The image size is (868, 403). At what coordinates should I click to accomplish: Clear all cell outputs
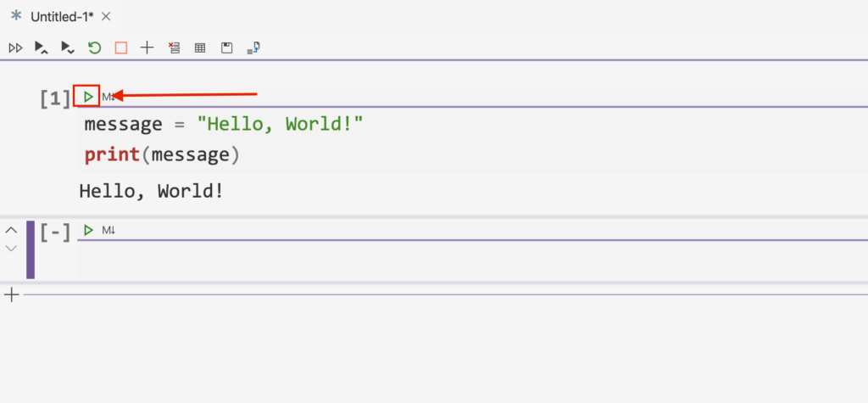174,48
